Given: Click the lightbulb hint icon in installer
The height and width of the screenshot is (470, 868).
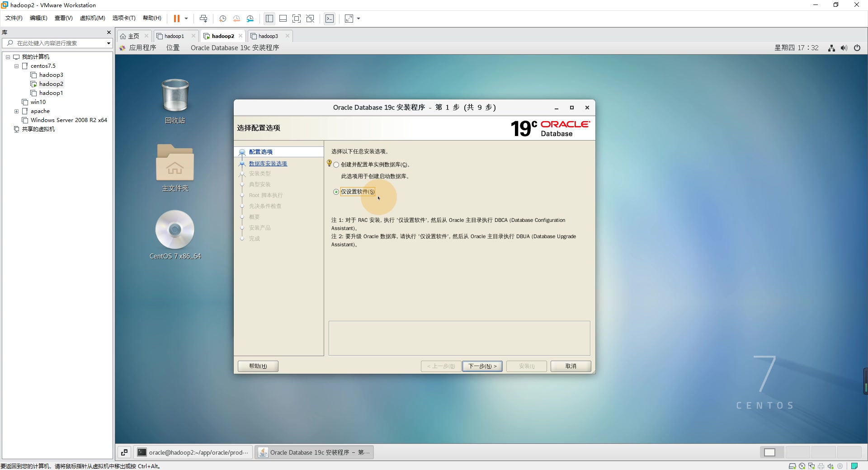Looking at the screenshot, I should pyautogui.click(x=329, y=163).
